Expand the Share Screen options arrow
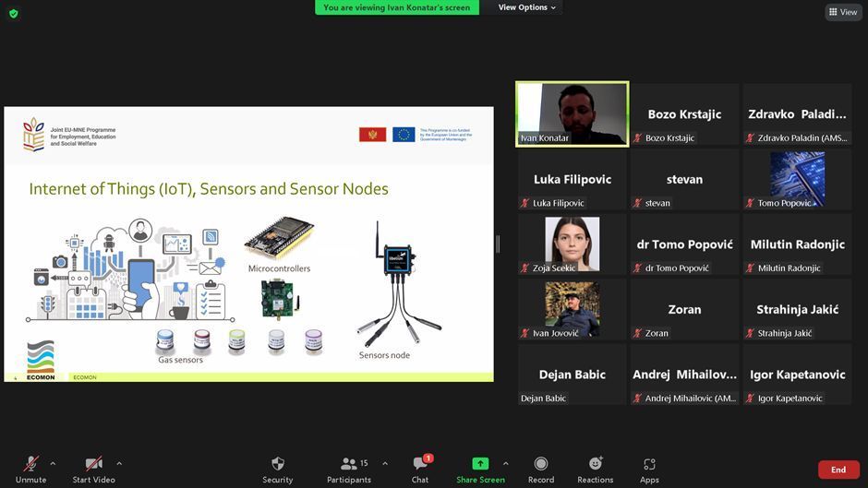The width and height of the screenshot is (868, 488). 505,463
